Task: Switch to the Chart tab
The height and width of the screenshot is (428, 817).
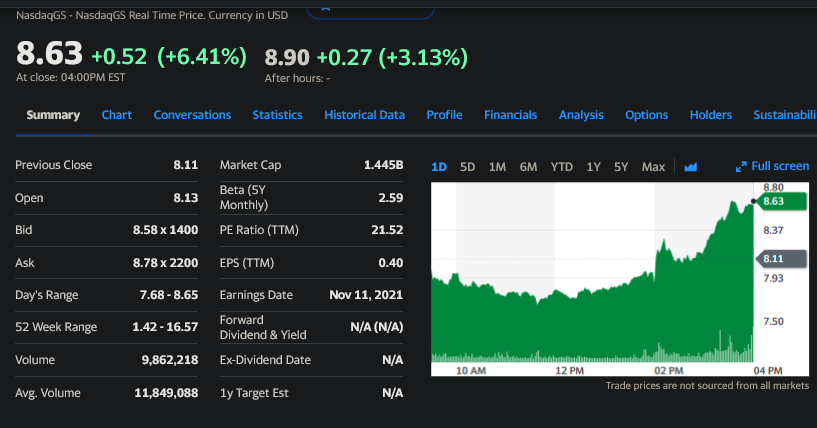Action: (x=117, y=115)
